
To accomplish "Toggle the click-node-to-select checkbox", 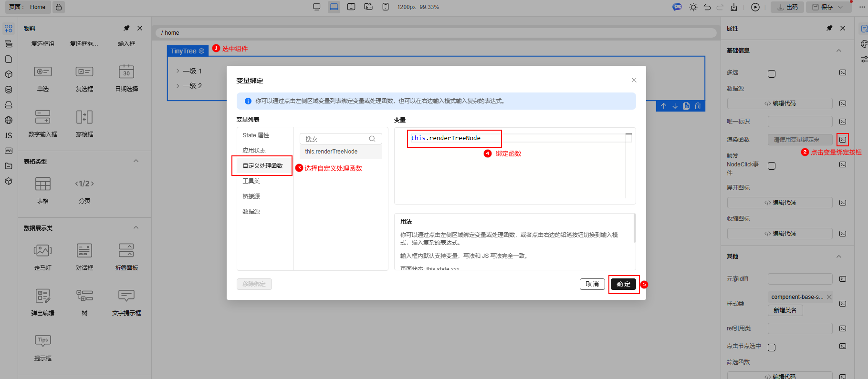I will (x=772, y=348).
